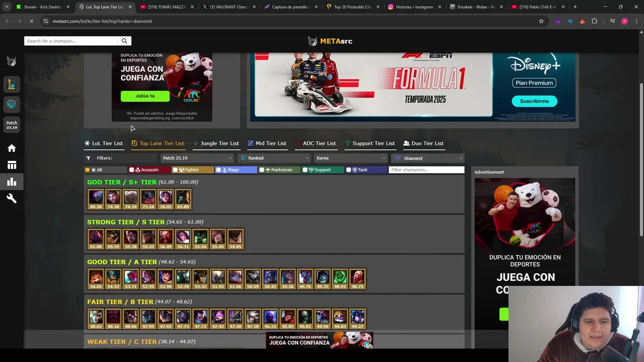
Task: Open the Ranked queue dropdown
Action: click(275, 158)
